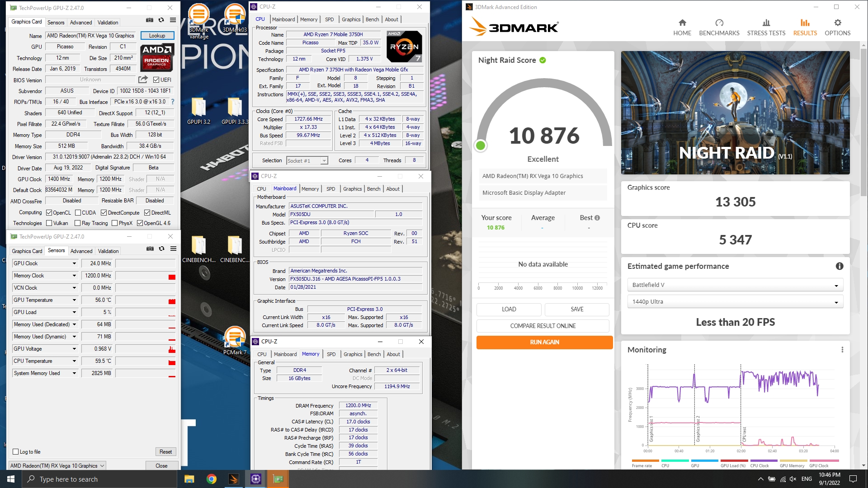This screenshot has height=488, width=868.
Task: Open hamburger menu in GPU-Z Sensors window
Action: pyautogui.click(x=173, y=249)
